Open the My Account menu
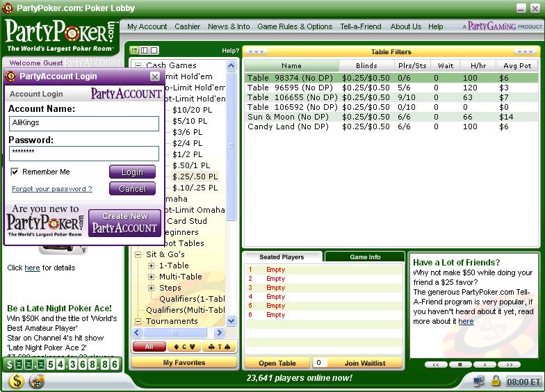The height and width of the screenshot is (392, 545). point(147,26)
